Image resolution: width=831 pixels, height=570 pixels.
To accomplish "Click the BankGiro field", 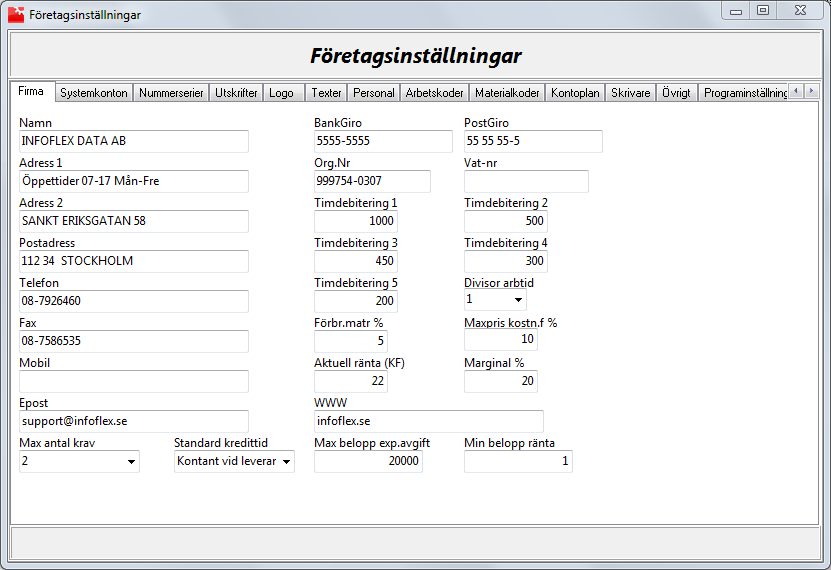I will point(383,141).
